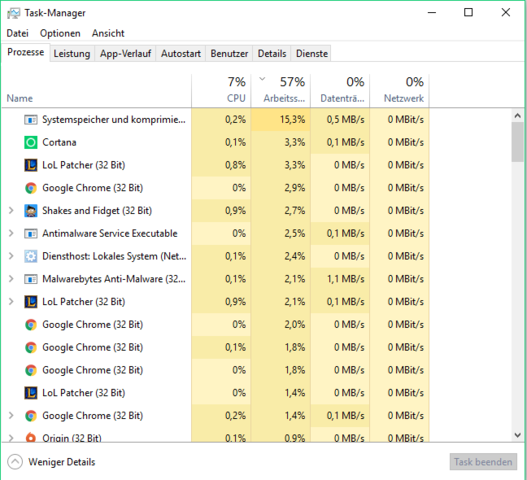Click LoL Patcher icon in 0,8% CPU row
Screen dimensions: 527x480
31,165
